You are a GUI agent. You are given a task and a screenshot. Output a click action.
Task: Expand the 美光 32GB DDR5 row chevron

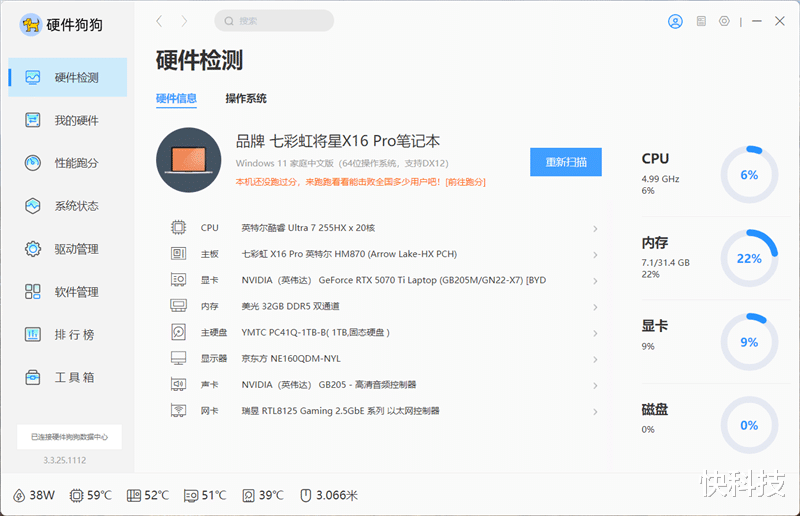click(595, 307)
